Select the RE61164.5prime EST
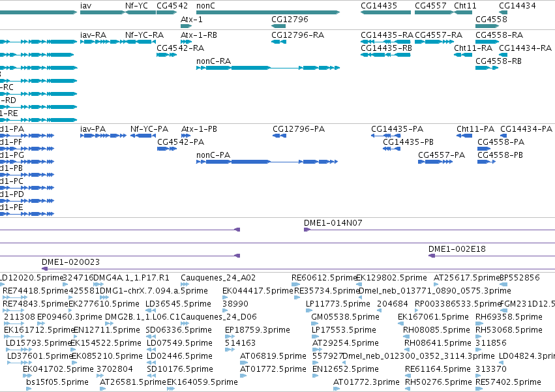 (x=408, y=376)
